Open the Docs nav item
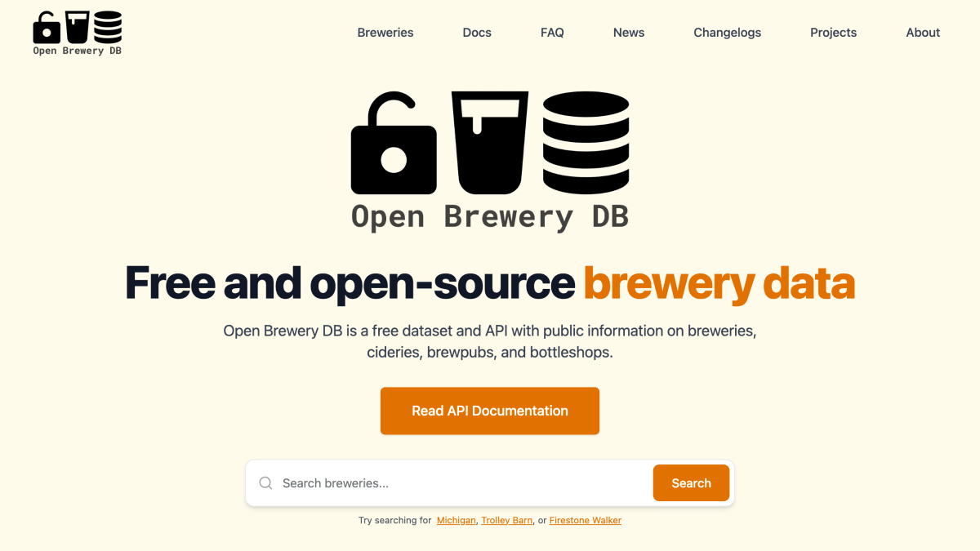Viewport: 980px width, 551px height. (477, 33)
